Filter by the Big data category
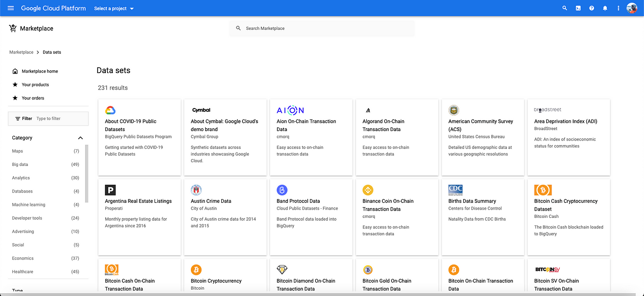This screenshot has height=296, width=644. point(46,165)
